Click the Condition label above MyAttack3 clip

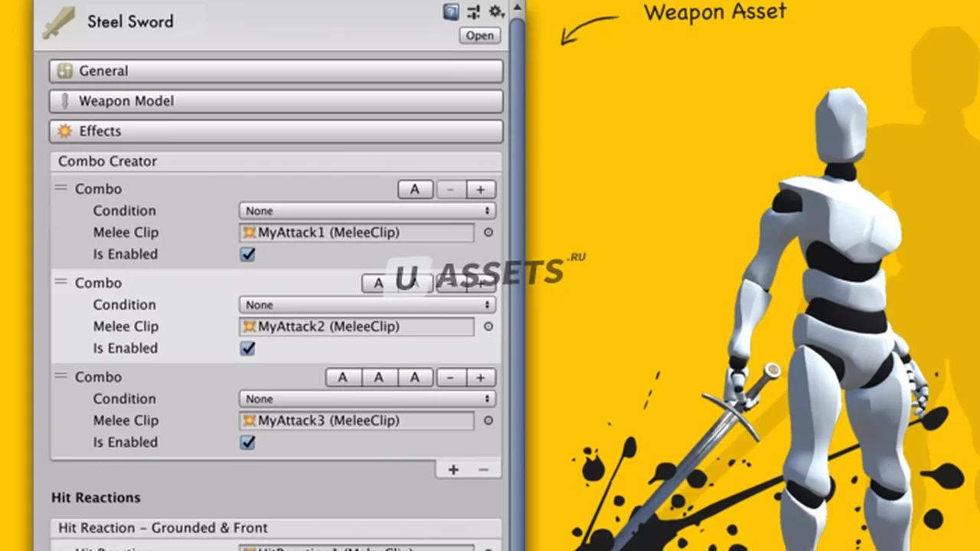coord(124,399)
